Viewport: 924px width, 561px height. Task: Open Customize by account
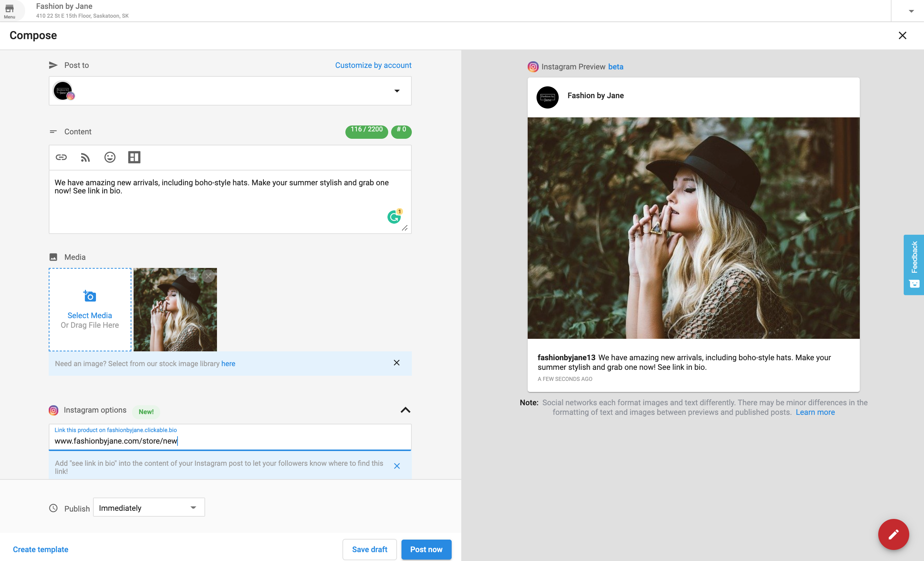click(373, 65)
